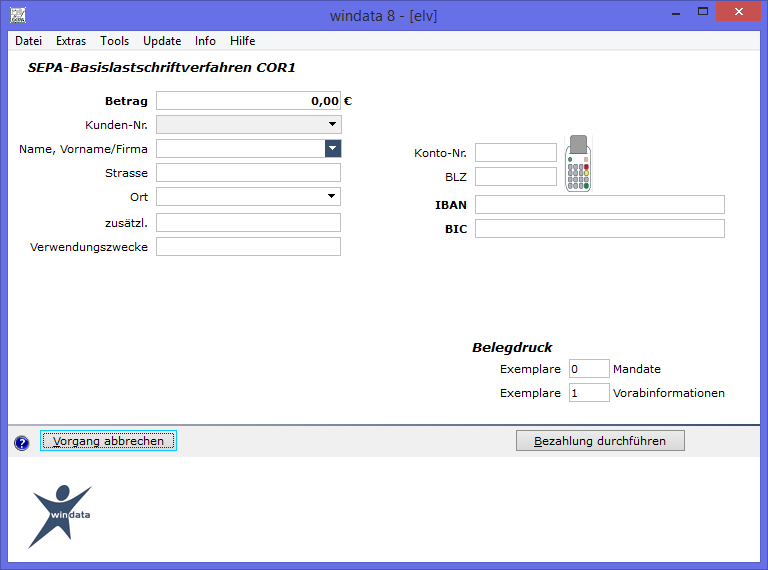Focus the Betrag amount field

[248, 100]
